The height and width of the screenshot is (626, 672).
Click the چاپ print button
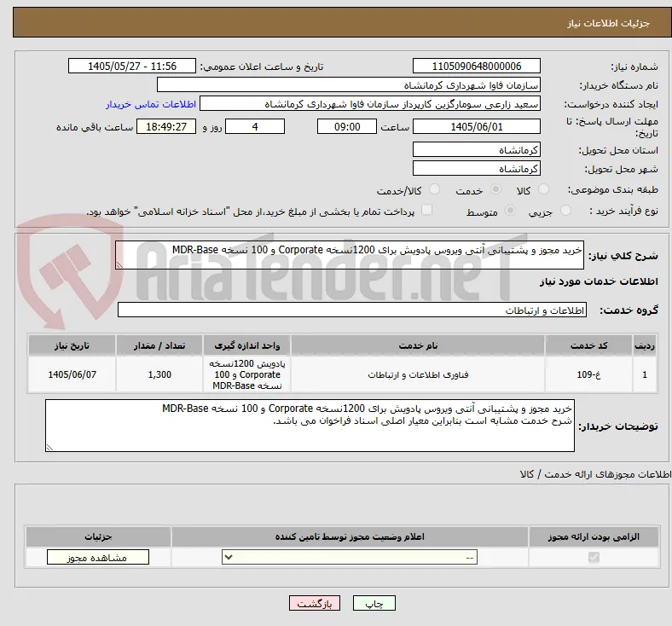coord(374,603)
